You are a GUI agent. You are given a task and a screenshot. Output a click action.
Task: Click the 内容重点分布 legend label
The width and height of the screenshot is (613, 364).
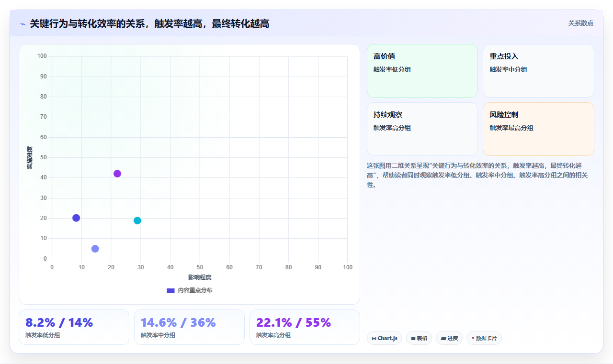[195, 290]
